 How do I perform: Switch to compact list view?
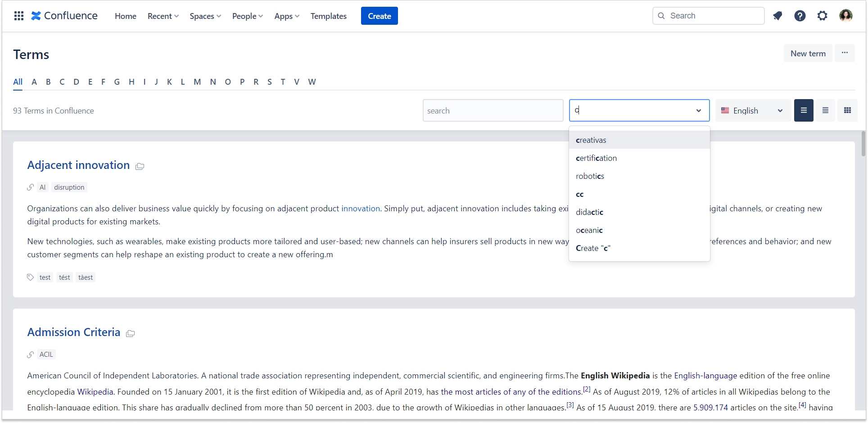825,110
